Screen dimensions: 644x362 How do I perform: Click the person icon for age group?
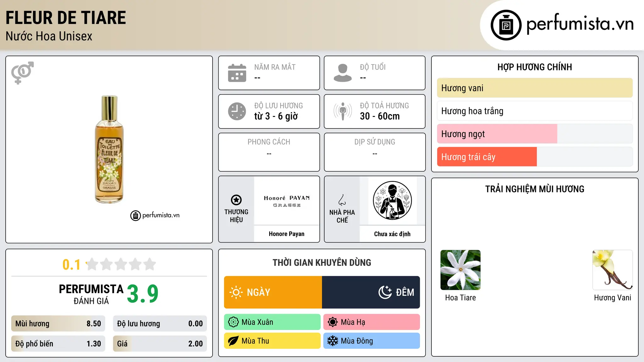343,73
